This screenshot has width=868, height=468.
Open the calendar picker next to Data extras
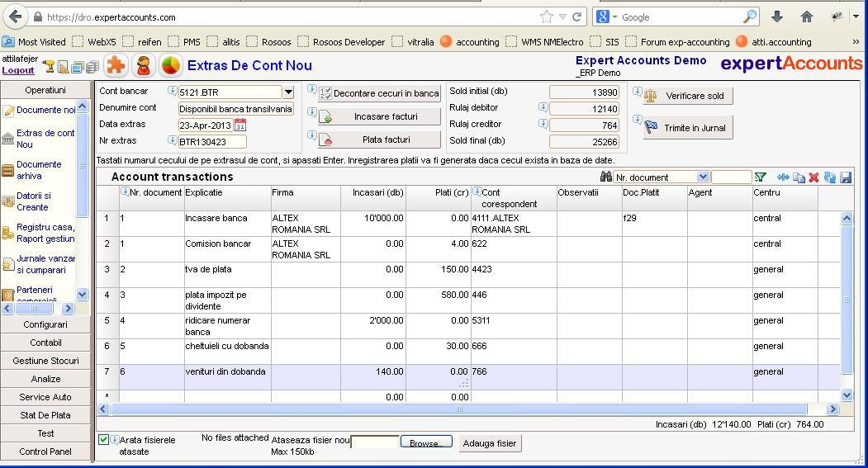pyautogui.click(x=240, y=125)
